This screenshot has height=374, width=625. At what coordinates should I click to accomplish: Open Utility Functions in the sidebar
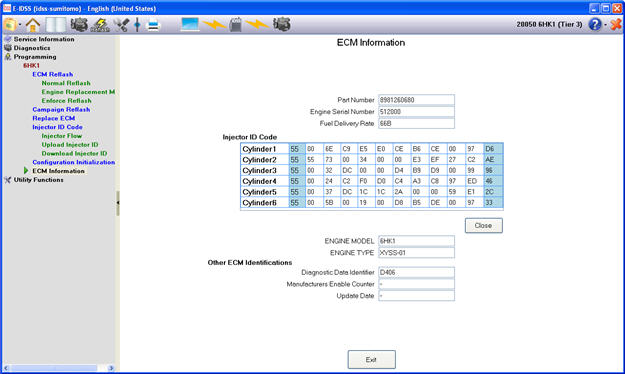pos(39,179)
